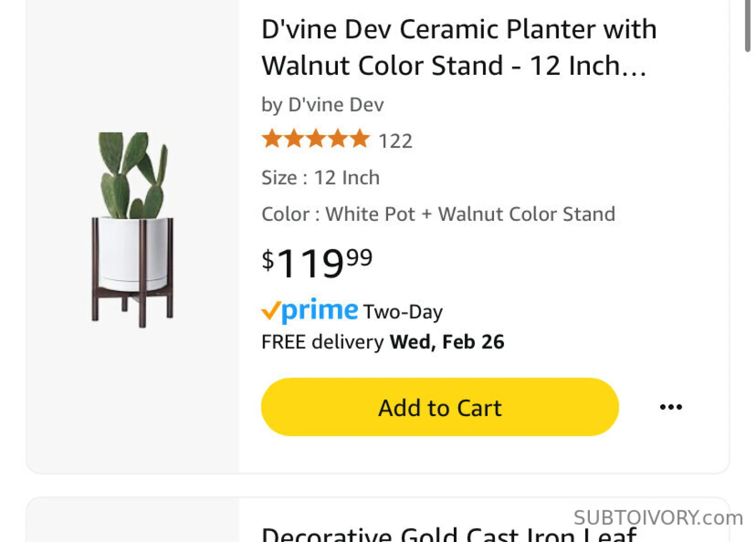This screenshot has height=542, width=756.
Task: Click the blue prime wordmark logo
Action: pyautogui.click(x=320, y=310)
